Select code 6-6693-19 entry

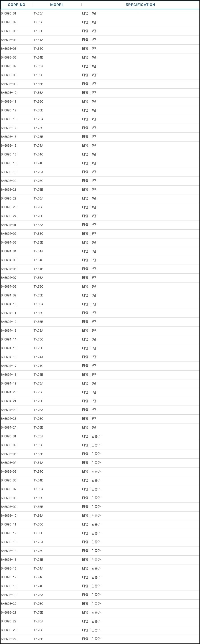9,172
